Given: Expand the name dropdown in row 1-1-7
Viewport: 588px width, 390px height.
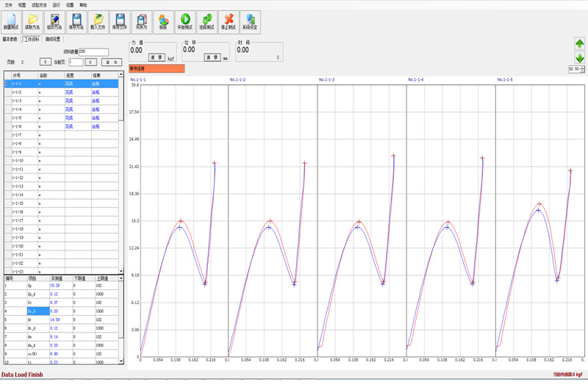Looking at the screenshot, I should 40,135.
